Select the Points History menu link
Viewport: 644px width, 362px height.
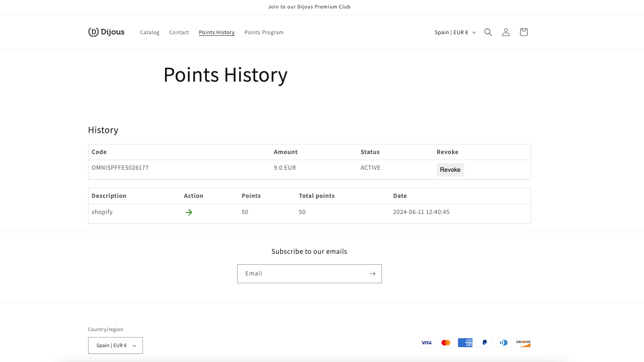[217, 33]
